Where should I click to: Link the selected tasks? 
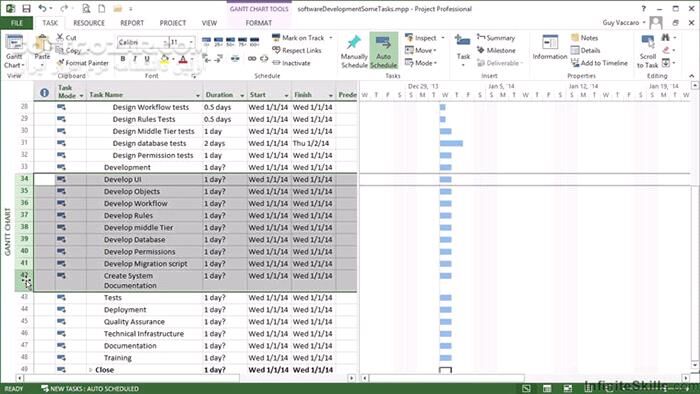tap(252, 59)
